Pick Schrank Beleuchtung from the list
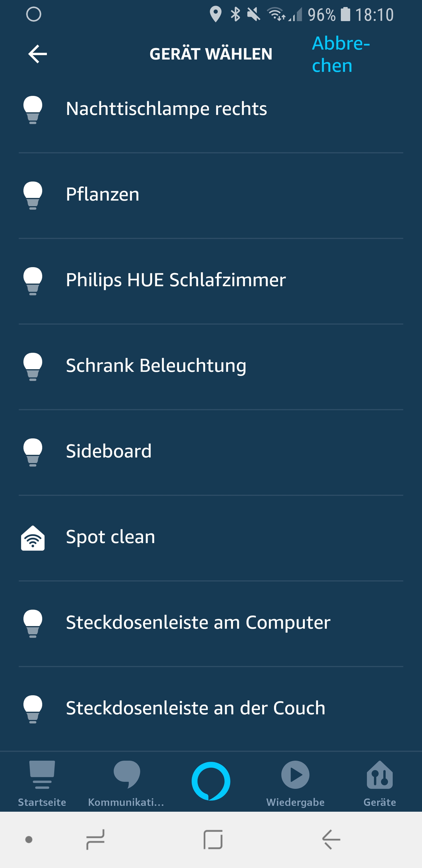The width and height of the screenshot is (422, 868). point(156,366)
